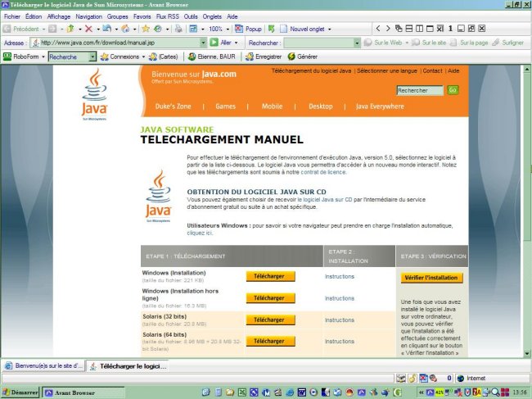Expand the Rechercher search box dropdown
Screen dimensions: 532x399
click(357, 43)
